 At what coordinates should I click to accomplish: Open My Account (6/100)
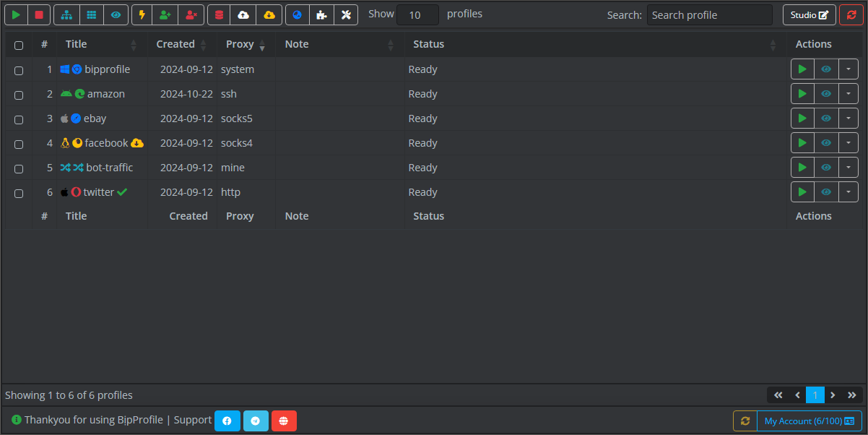click(810, 421)
